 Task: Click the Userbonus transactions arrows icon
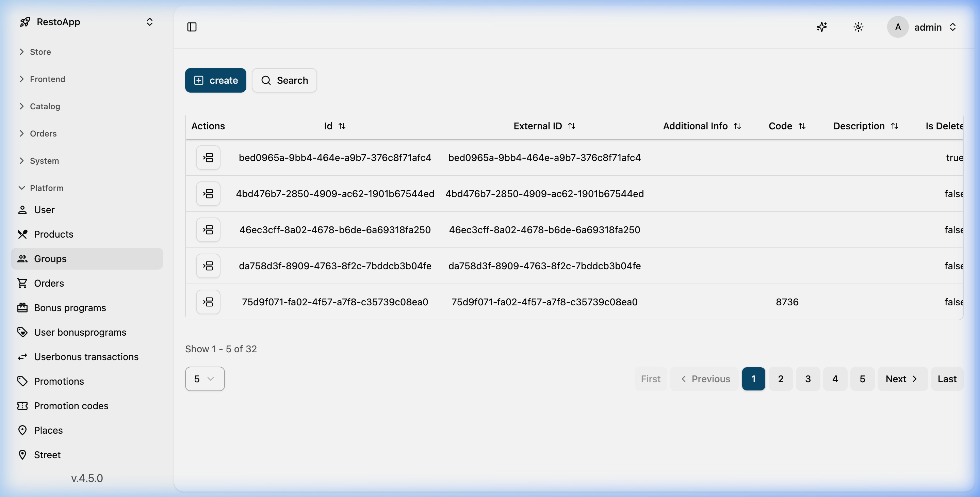click(x=22, y=356)
